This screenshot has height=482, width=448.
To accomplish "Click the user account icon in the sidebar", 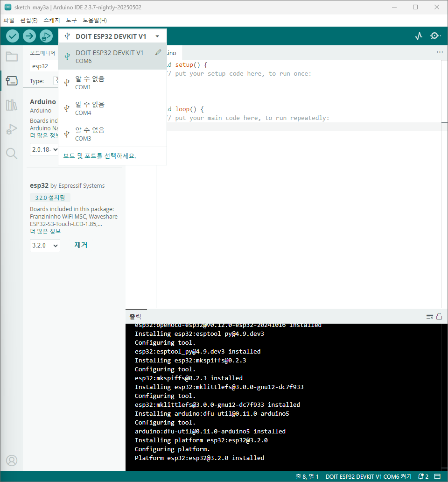I will [12, 461].
